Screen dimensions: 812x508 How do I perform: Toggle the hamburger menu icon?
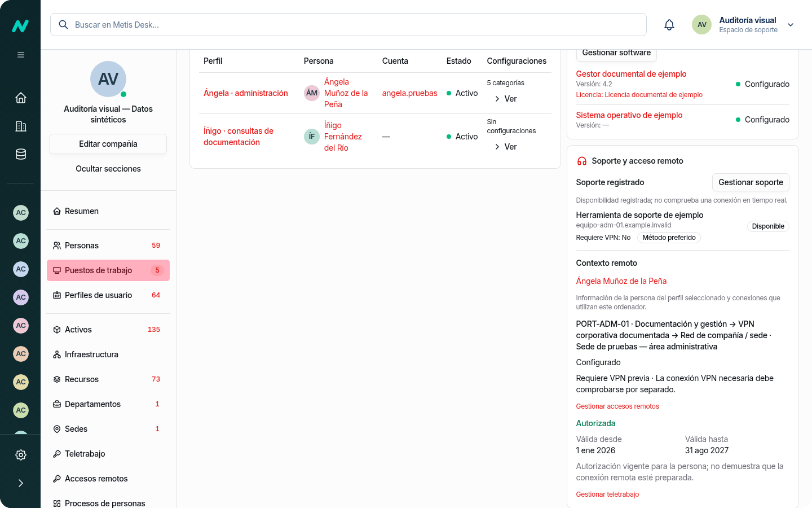point(21,55)
